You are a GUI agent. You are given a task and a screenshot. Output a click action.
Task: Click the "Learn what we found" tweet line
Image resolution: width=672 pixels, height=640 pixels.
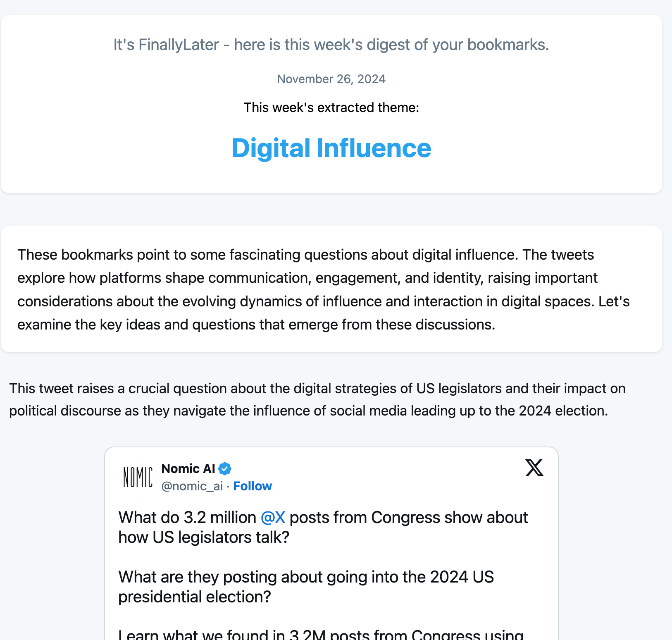[x=321, y=634]
